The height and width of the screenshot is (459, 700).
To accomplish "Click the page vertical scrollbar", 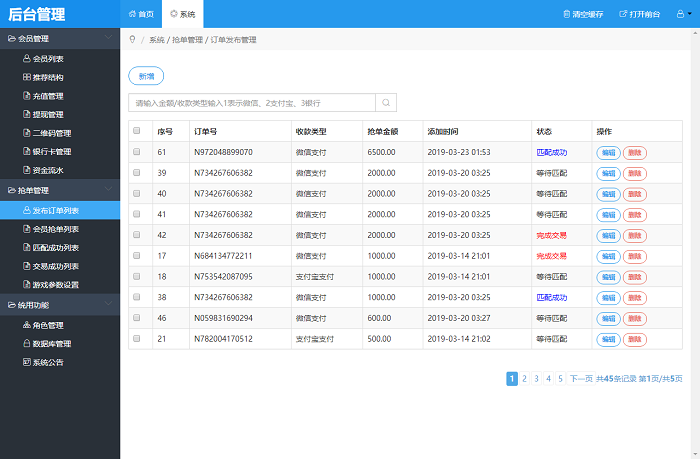I will point(696,243).
